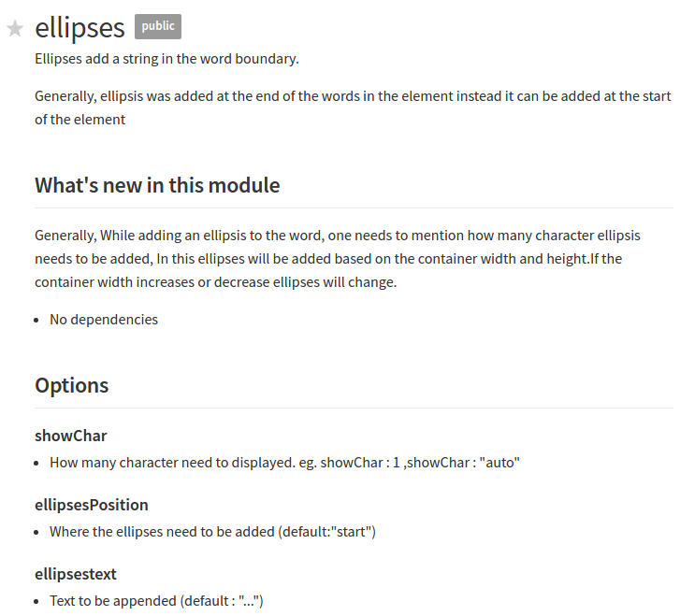
Task: Click the line mentioning "container width and height"
Action: pyautogui.click(x=328, y=259)
